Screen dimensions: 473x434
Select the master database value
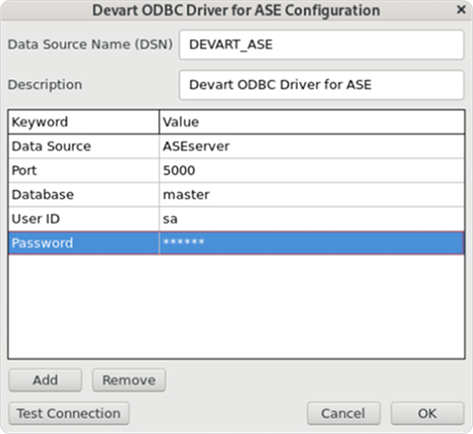pyautogui.click(x=312, y=195)
